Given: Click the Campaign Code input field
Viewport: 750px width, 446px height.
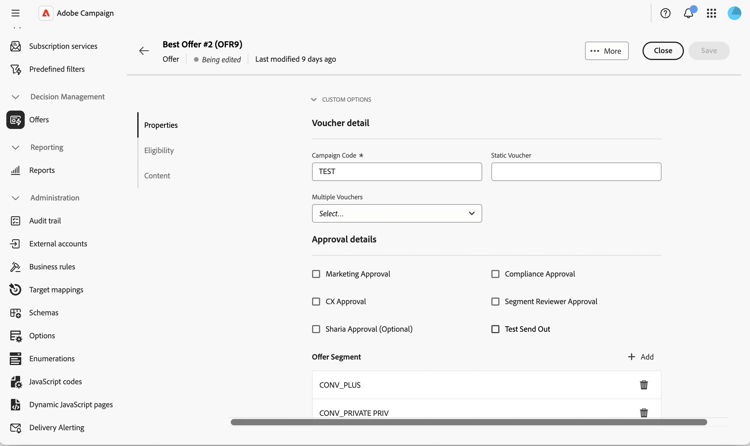Looking at the screenshot, I should click(x=397, y=172).
